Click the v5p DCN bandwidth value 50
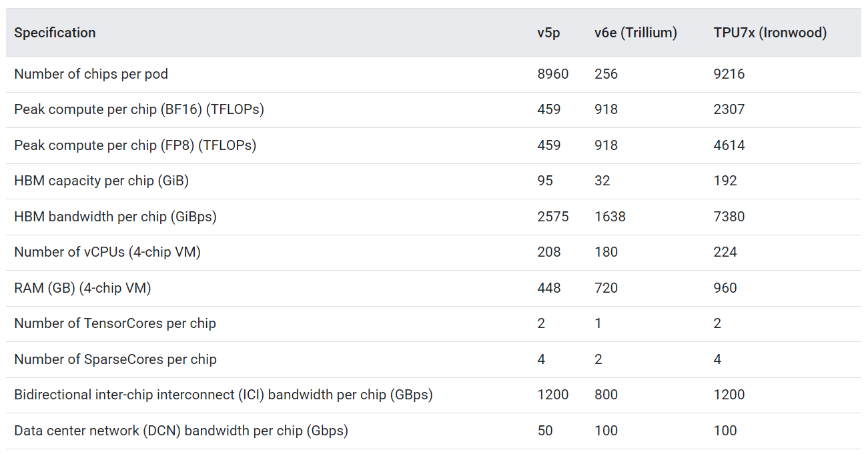The height and width of the screenshot is (458, 868). click(545, 431)
